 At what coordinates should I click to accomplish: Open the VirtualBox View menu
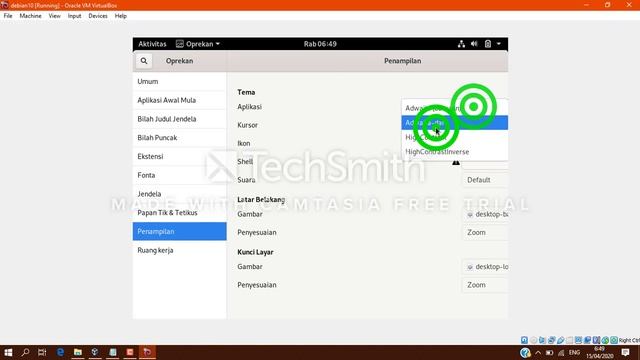coord(54,16)
